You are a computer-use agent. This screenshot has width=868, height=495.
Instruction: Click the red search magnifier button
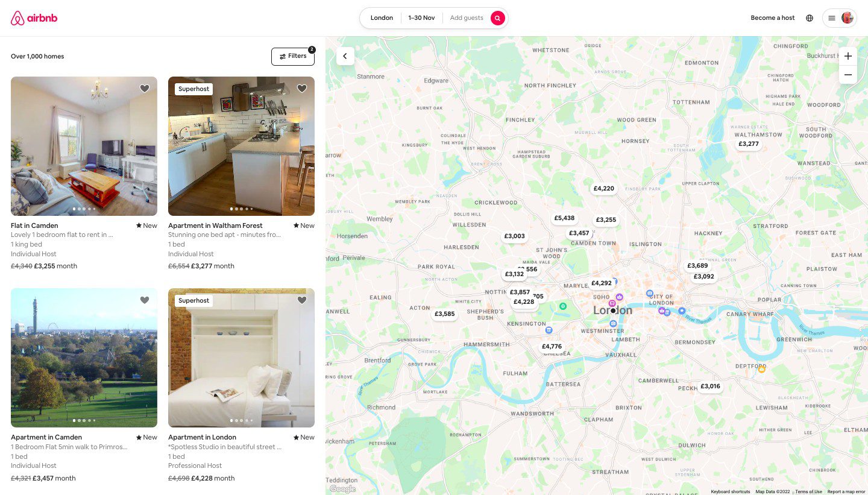tap(497, 18)
